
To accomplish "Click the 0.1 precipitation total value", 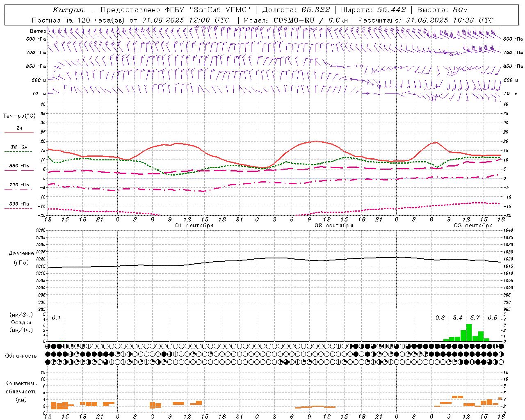I will click(56, 317).
